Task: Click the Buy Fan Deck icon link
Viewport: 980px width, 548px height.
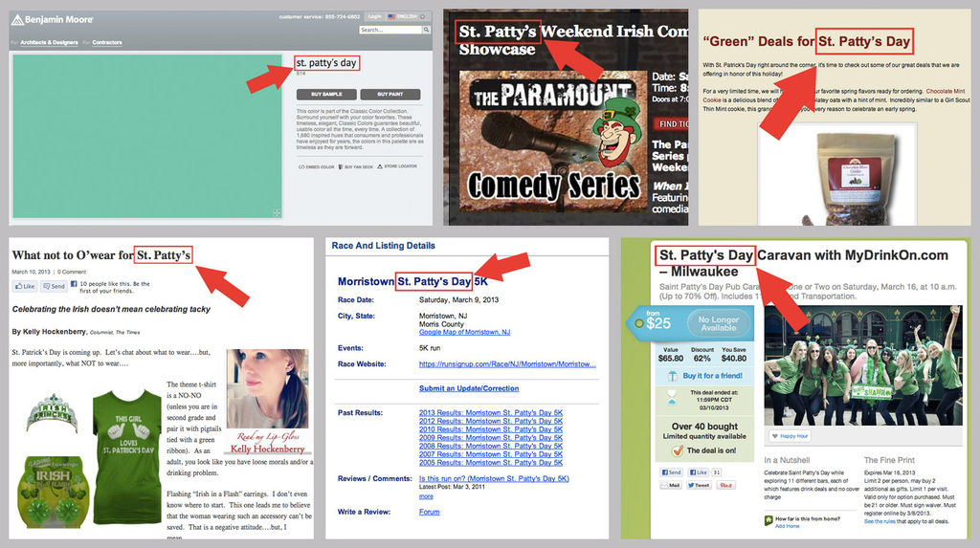Action: pyautogui.click(x=356, y=166)
